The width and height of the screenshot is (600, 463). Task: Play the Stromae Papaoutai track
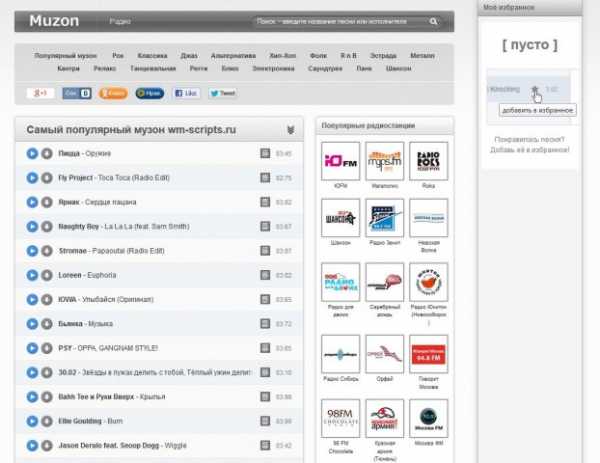(32, 250)
